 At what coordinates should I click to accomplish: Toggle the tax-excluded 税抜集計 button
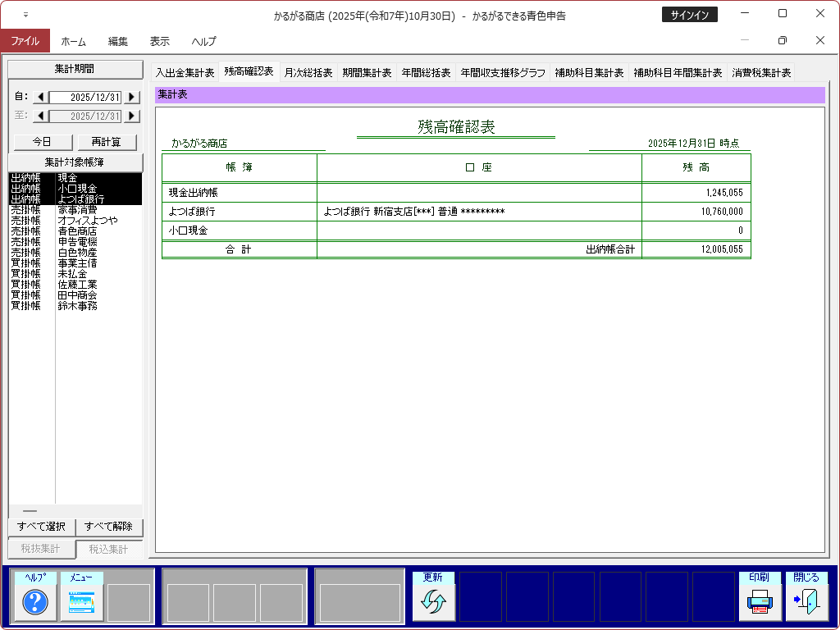click(41, 550)
